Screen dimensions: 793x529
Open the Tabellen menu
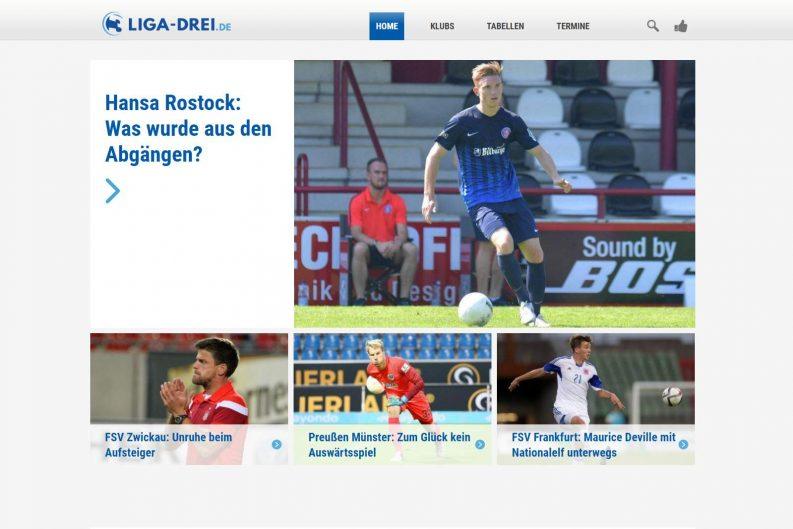pos(505,26)
